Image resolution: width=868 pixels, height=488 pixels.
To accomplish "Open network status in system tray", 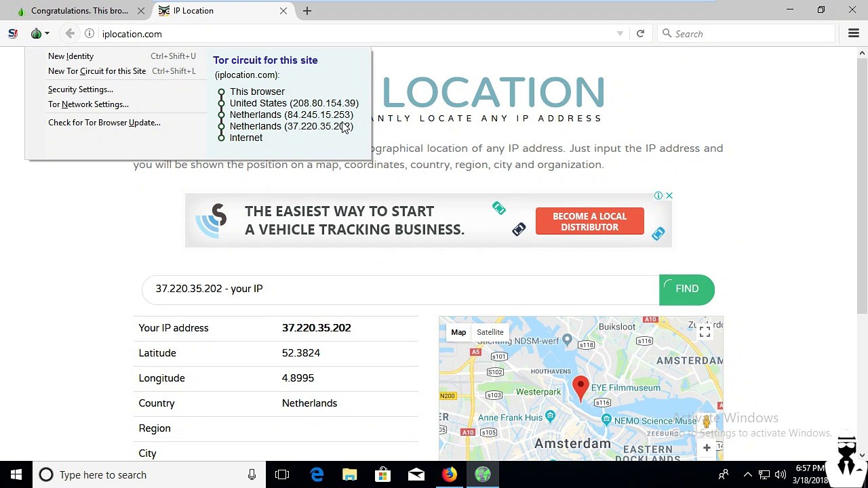I will click(764, 474).
